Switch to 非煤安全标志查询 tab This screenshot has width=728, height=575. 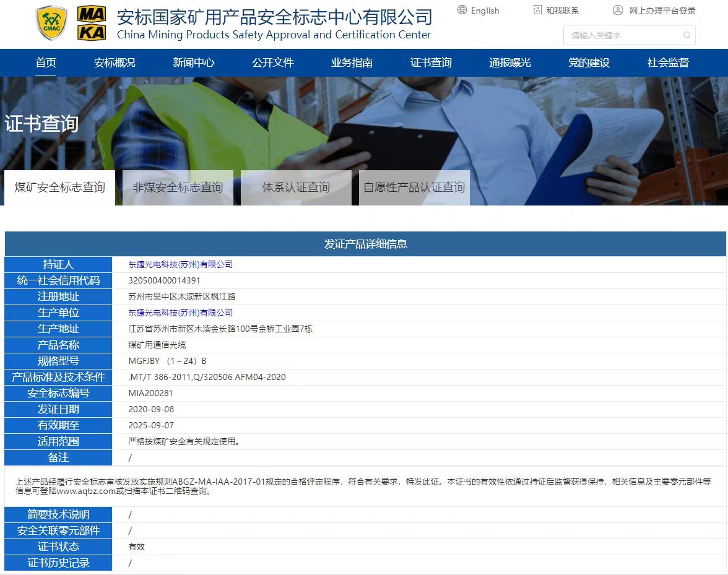coord(178,188)
